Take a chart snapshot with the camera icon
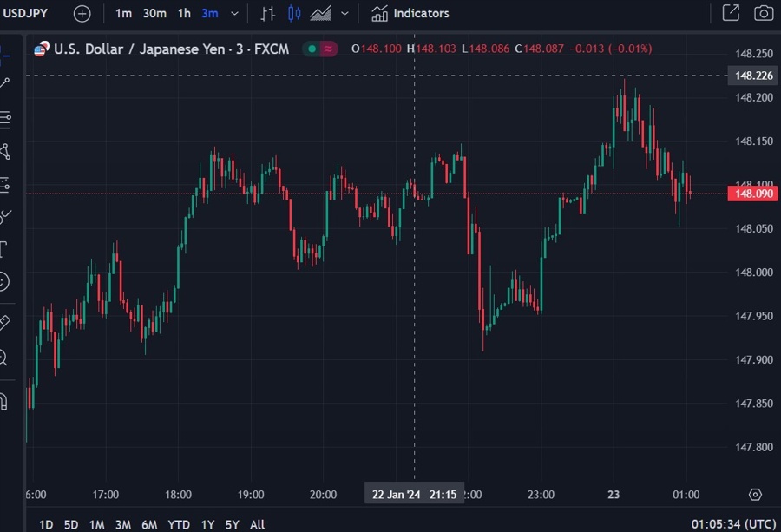This screenshot has width=781, height=532. pyautogui.click(x=763, y=13)
